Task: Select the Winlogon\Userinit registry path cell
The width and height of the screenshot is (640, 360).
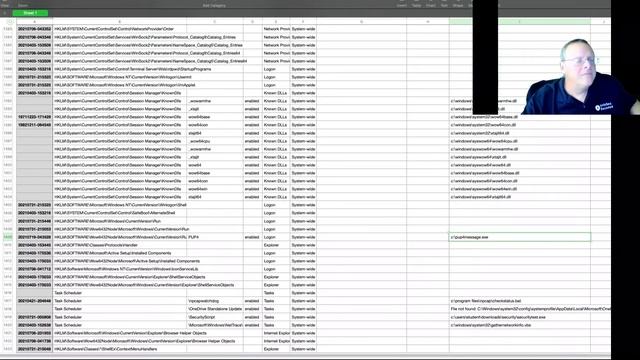Action: [x=120, y=77]
